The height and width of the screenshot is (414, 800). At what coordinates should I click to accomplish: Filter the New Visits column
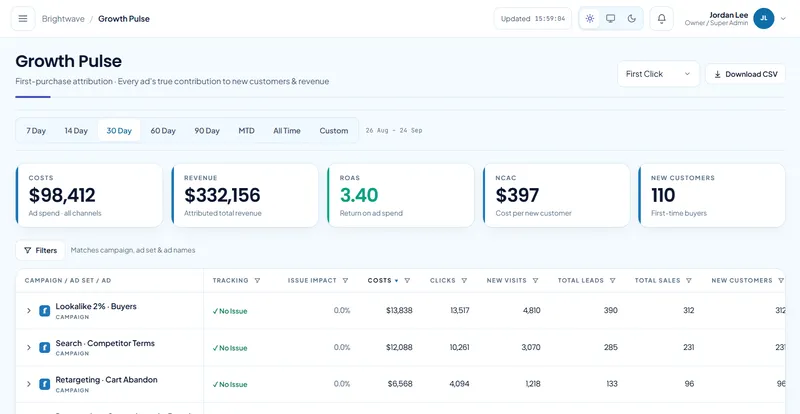(535, 280)
